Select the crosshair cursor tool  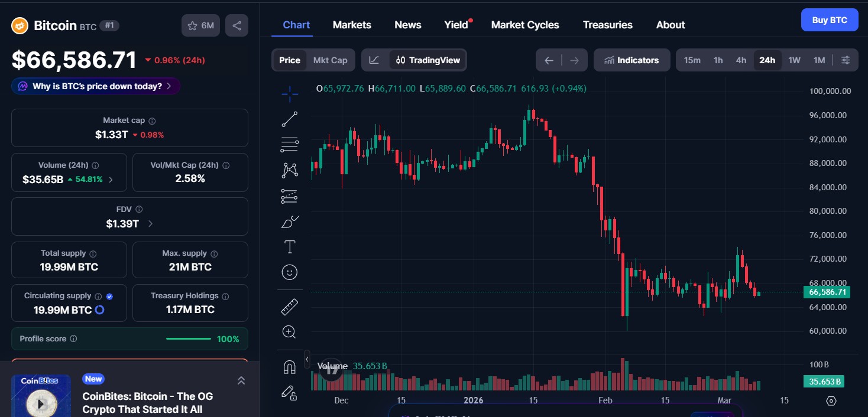coord(289,93)
